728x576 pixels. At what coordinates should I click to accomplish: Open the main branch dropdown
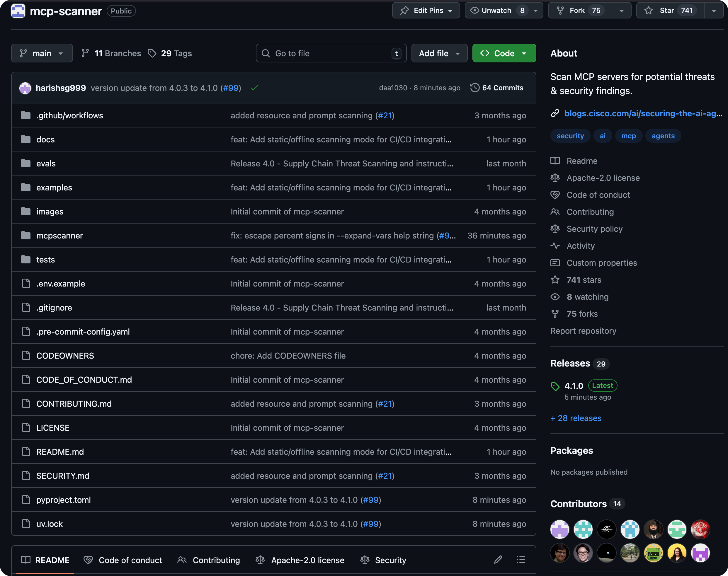(42, 53)
